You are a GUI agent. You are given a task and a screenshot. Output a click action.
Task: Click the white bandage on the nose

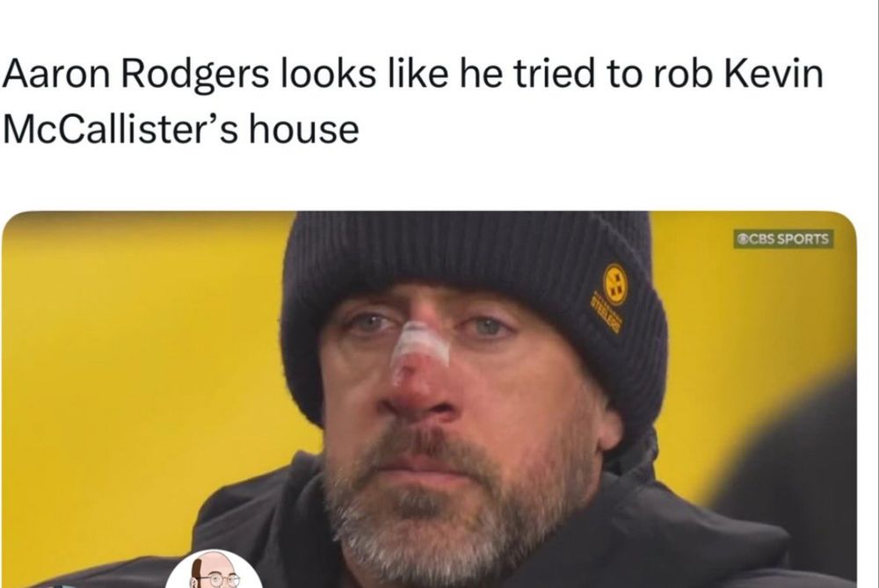tap(420, 345)
